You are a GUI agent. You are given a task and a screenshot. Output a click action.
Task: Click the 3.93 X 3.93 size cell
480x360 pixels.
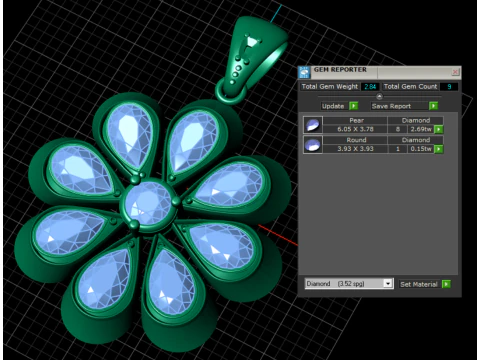pos(355,149)
